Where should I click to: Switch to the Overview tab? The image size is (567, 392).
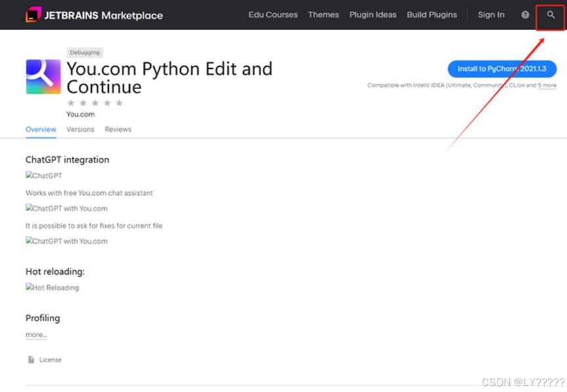coord(41,129)
